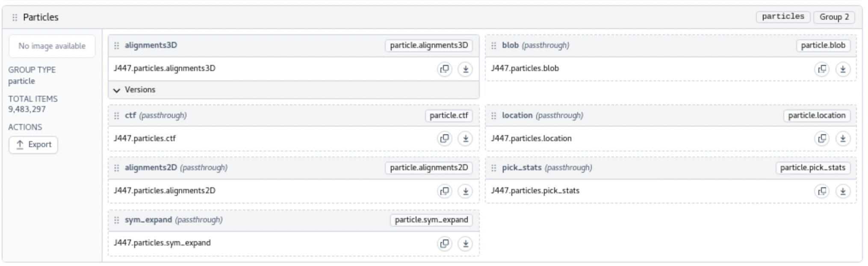Grab the pick_stats drag handle
Screen dimensions: 868x266
[x=494, y=168]
